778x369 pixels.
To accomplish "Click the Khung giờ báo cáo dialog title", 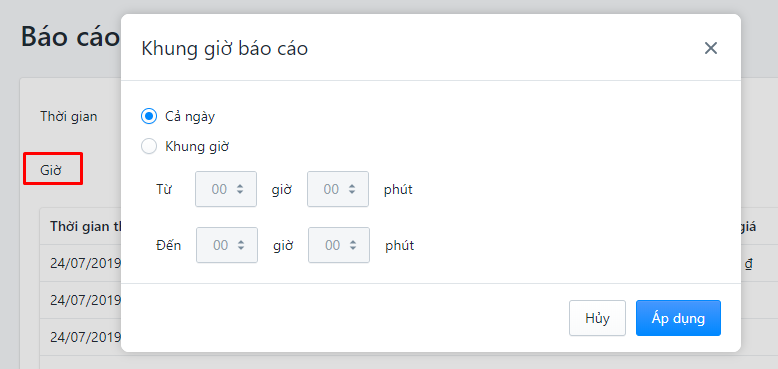I will pyautogui.click(x=225, y=49).
